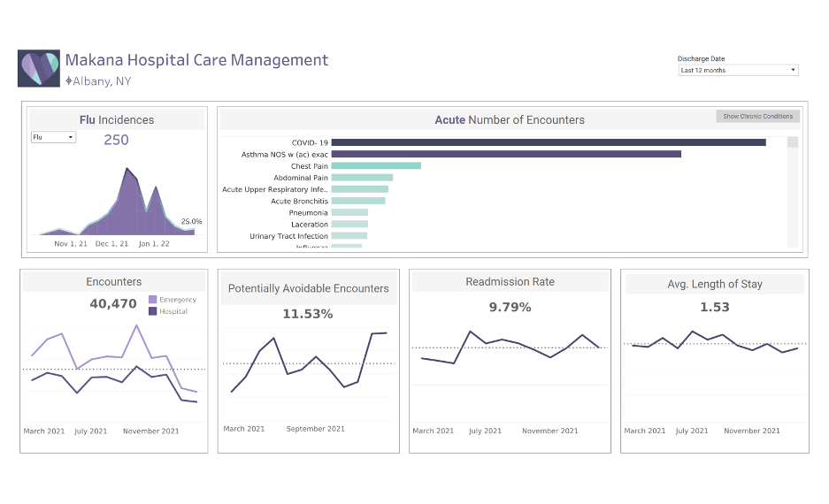Select the Asthma NOS bar
Screen dimensions: 829x504
(x=505, y=154)
